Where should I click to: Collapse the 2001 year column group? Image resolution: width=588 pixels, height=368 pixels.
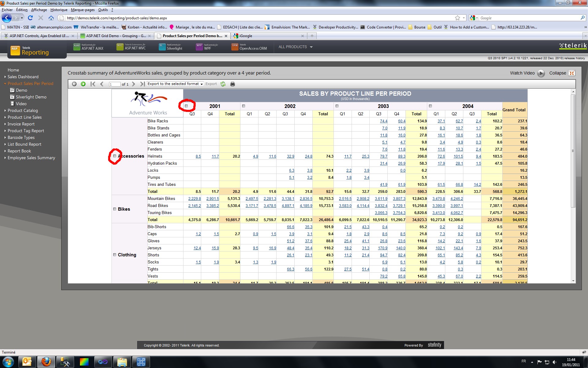[x=186, y=106]
